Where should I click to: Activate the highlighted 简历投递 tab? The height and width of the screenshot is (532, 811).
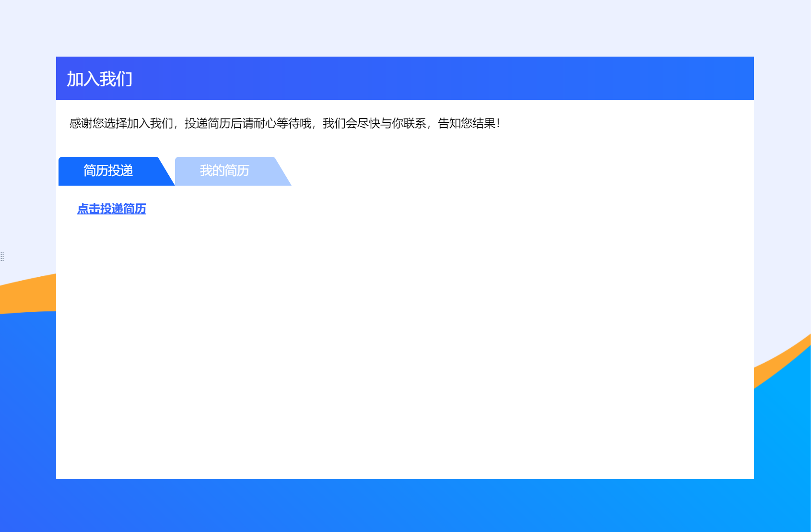tap(108, 171)
